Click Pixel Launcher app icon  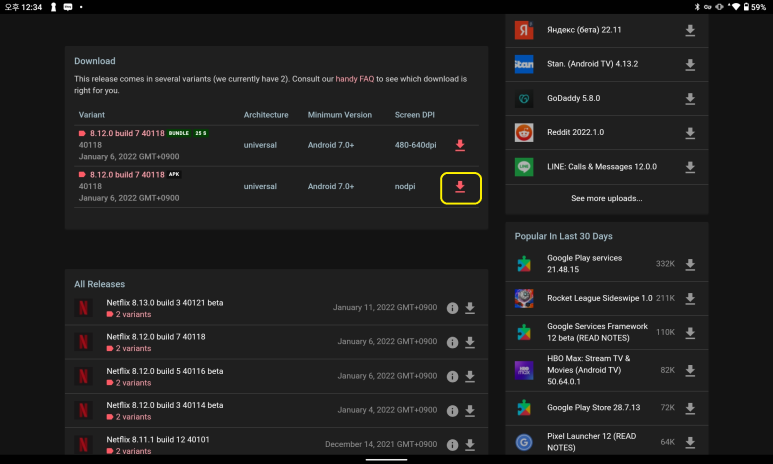tap(524, 442)
